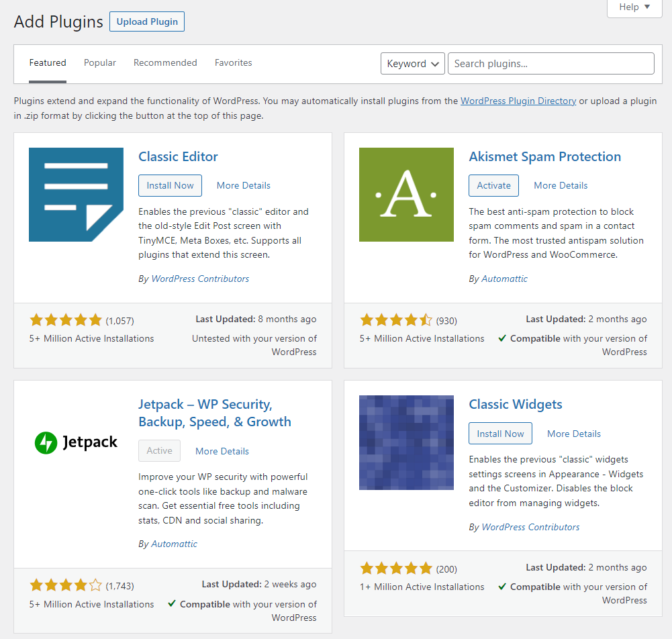This screenshot has height=639, width=672.
Task: Click '1+ Million Active Installations' text
Action: point(422,587)
